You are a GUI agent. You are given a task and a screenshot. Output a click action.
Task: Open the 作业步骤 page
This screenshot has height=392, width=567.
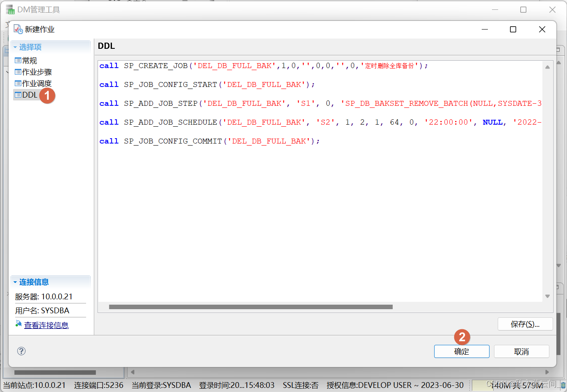coord(37,72)
